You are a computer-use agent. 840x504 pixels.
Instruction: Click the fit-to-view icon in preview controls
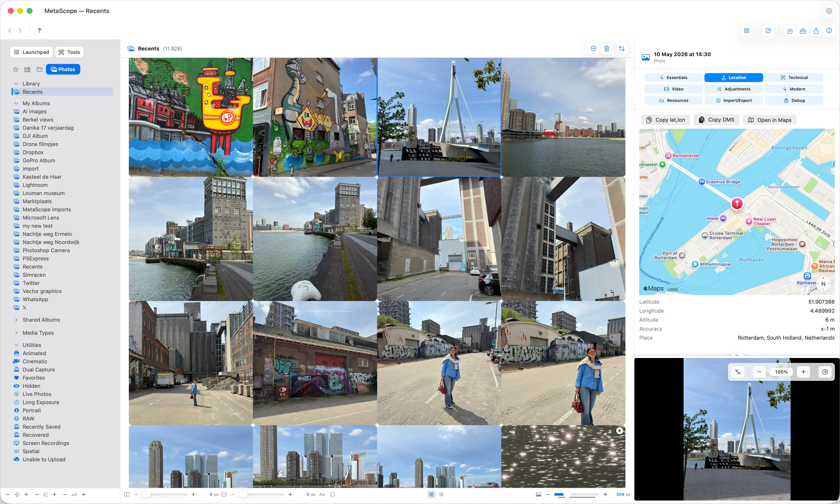click(x=738, y=372)
